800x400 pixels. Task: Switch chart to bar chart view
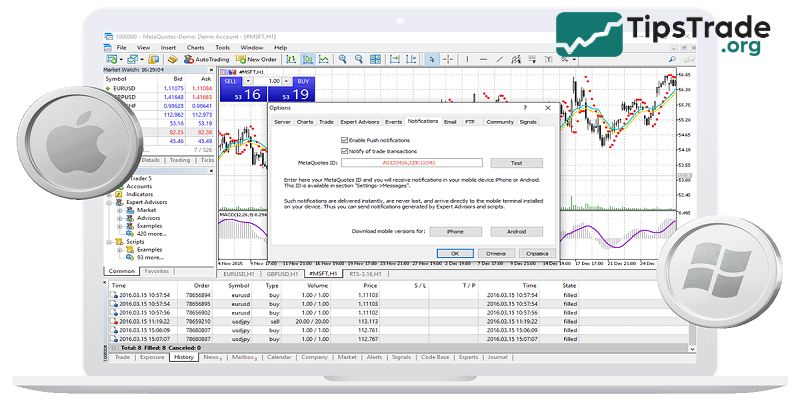tap(291, 59)
